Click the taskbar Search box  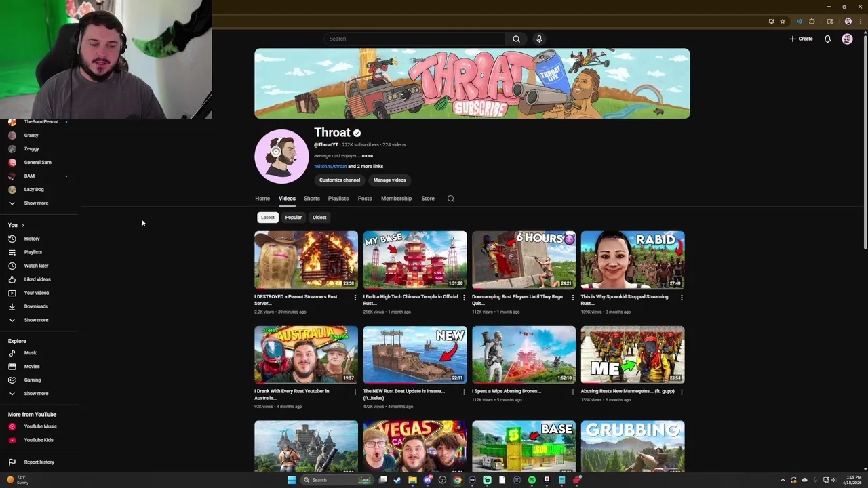tap(336, 480)
